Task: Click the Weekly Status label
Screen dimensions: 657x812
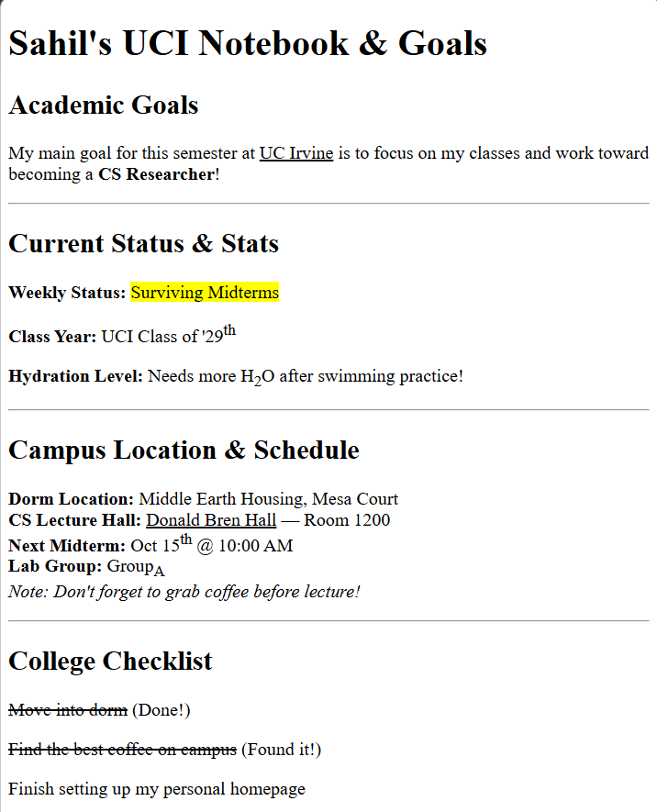Action: click(x=67, y=293)
